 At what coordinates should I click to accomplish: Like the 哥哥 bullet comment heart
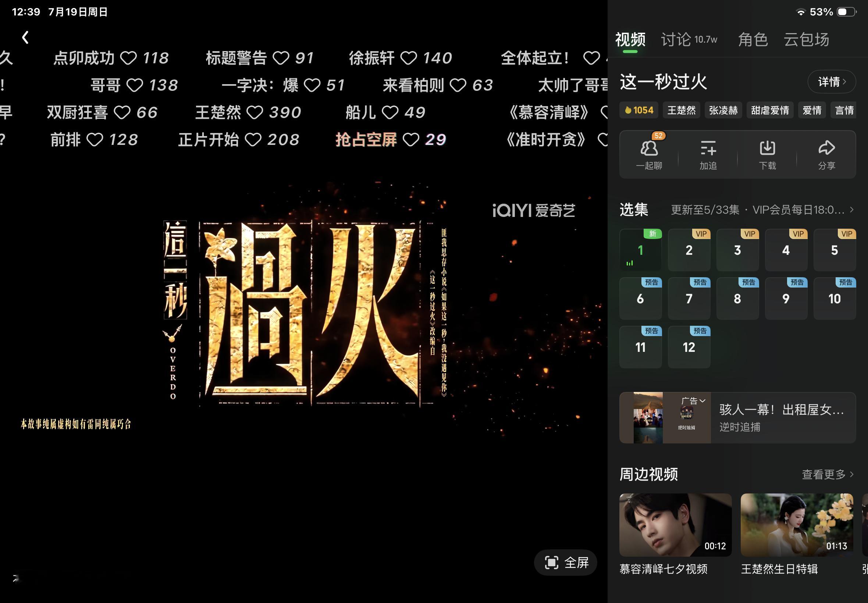tap(135, 85)
